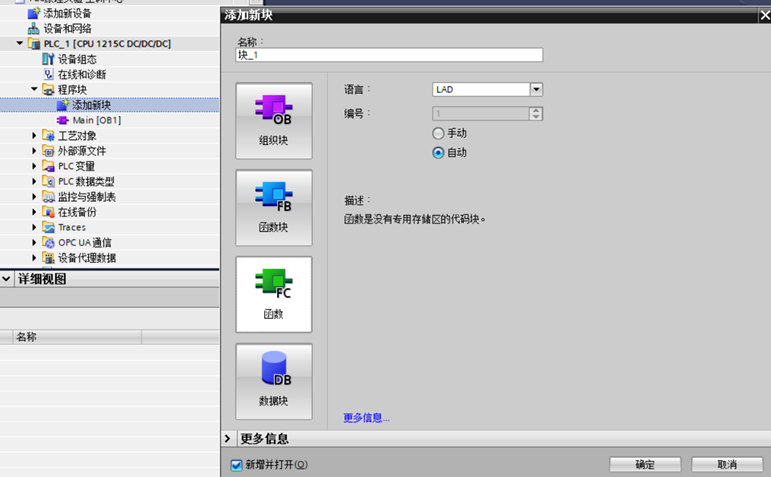Select the 设备组态 tree entry text

pyautogui.click(x=77, y=59)
